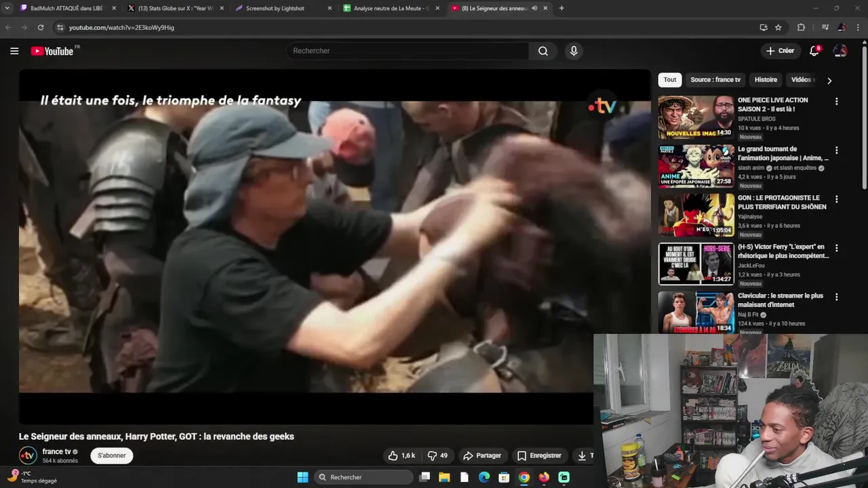The height and width of the screenshot is (488, 868).
Task: Click the Partager share button
Action: click(x=482, y=455)
